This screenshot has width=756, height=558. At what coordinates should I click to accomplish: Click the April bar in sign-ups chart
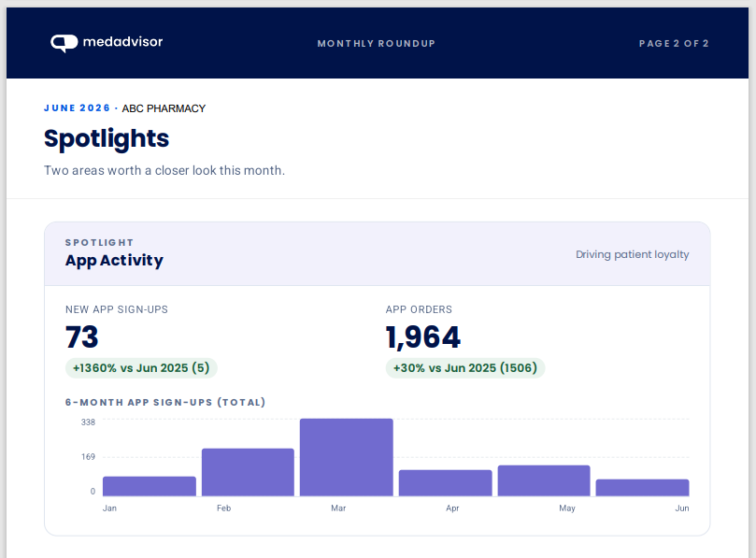[446, 483]
